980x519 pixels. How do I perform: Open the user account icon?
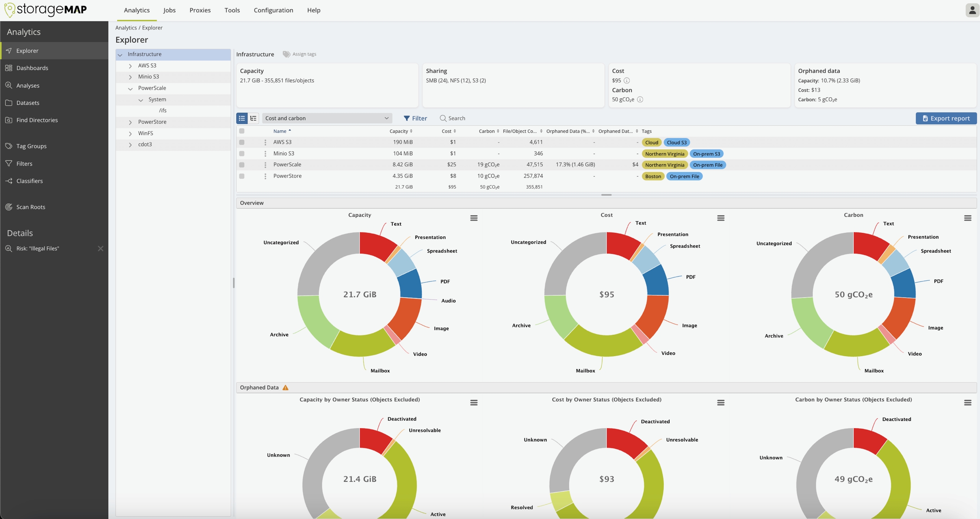click(x=972, y=10)
